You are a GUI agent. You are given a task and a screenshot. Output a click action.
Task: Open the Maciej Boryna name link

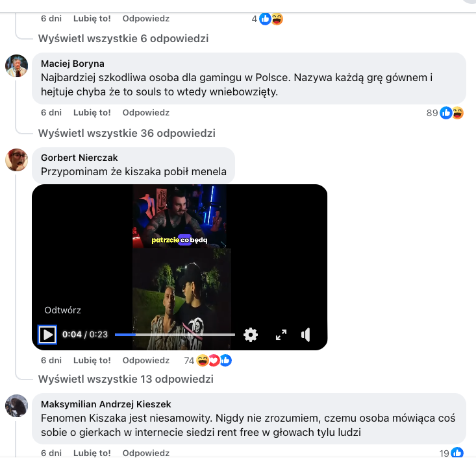(73, 64)
